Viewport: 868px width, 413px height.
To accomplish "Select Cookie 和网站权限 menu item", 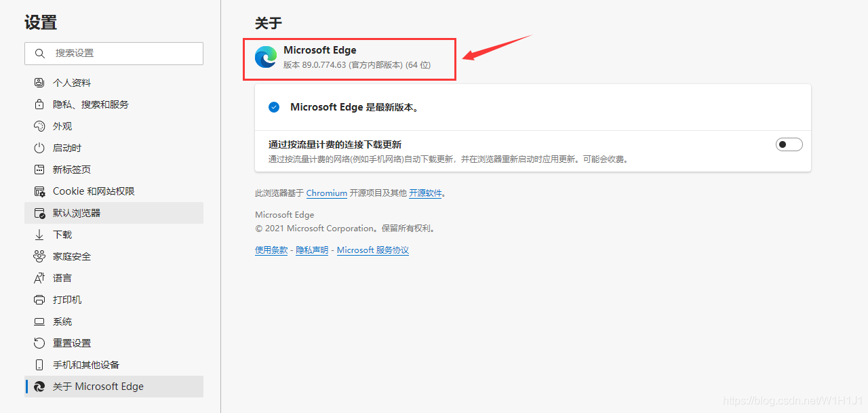I will 114,191.
